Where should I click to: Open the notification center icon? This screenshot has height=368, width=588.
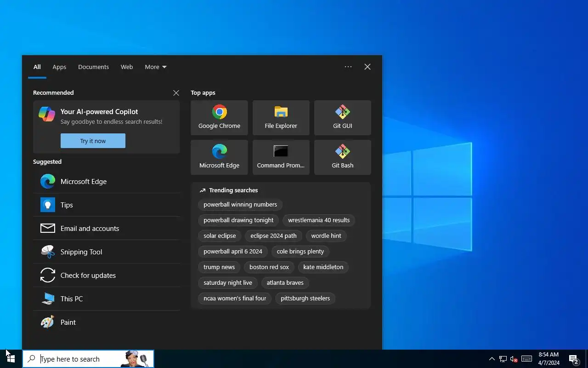click(573, 359)
